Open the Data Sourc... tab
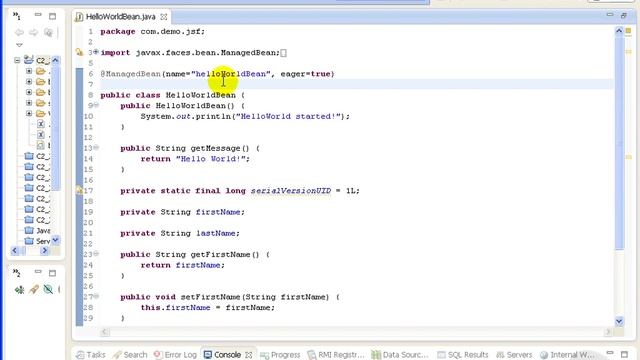Screen dimensions: 640x360 (x=400, y=355)
